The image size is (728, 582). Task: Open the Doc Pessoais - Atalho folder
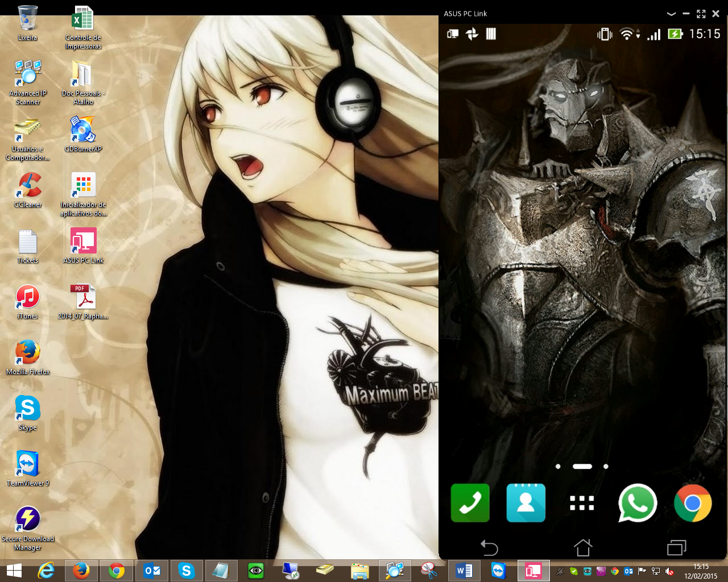click(x=83, y=82)
